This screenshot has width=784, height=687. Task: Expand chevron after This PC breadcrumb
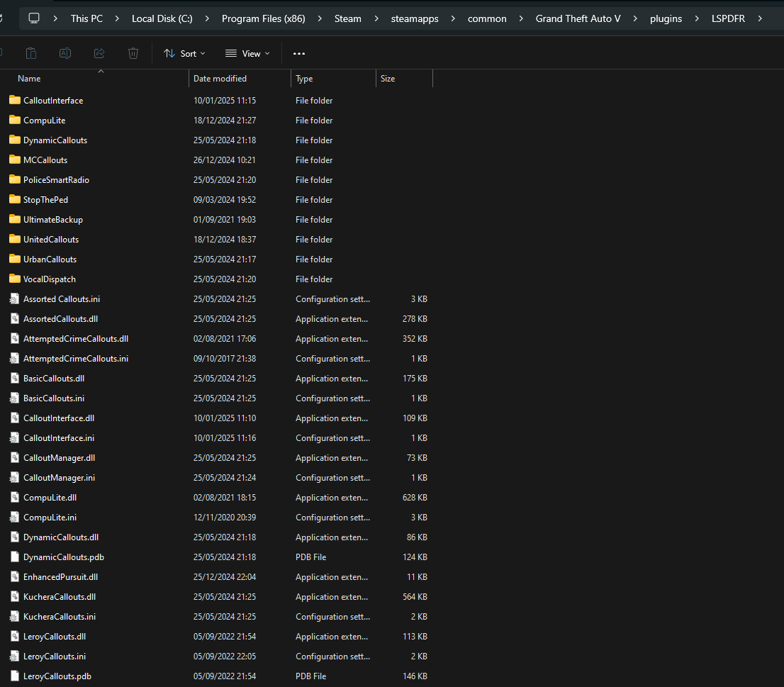pos(117,18)
